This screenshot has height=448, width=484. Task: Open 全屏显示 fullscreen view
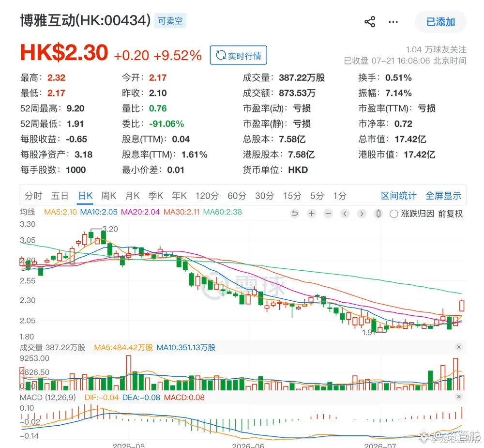443,196
